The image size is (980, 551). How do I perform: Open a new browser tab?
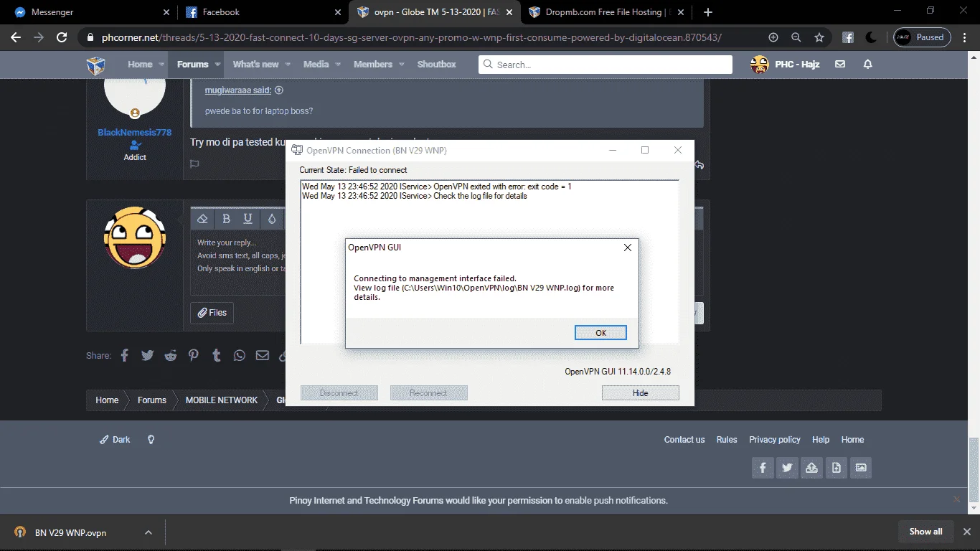[708, 12]
